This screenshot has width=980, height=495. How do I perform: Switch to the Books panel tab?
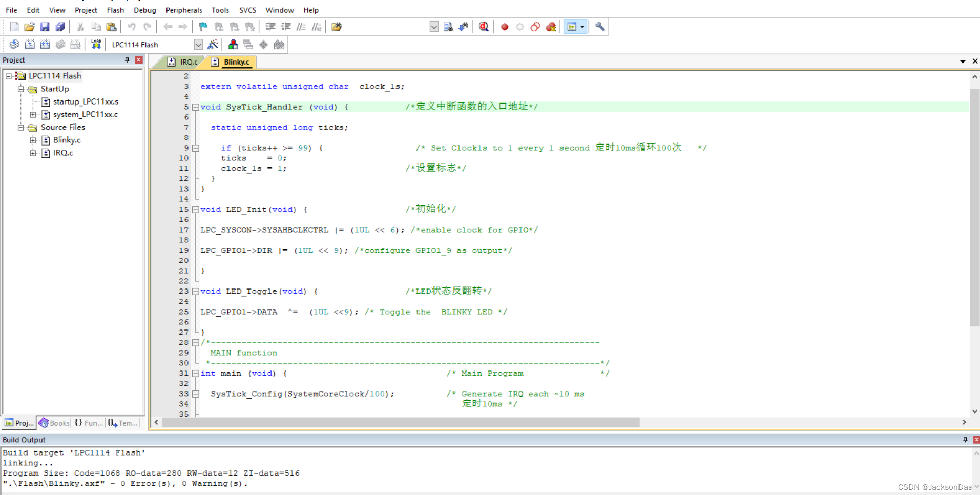tap(54, 423)
